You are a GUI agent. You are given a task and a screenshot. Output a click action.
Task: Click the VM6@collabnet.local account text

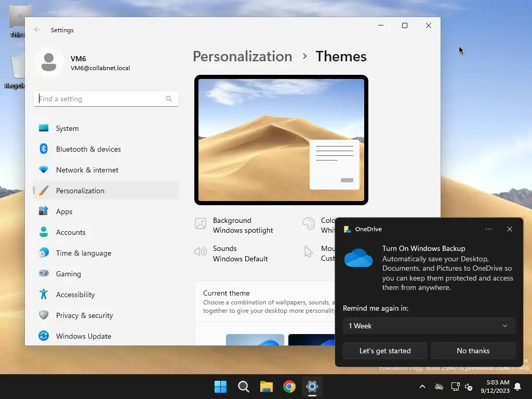point(100,68)
